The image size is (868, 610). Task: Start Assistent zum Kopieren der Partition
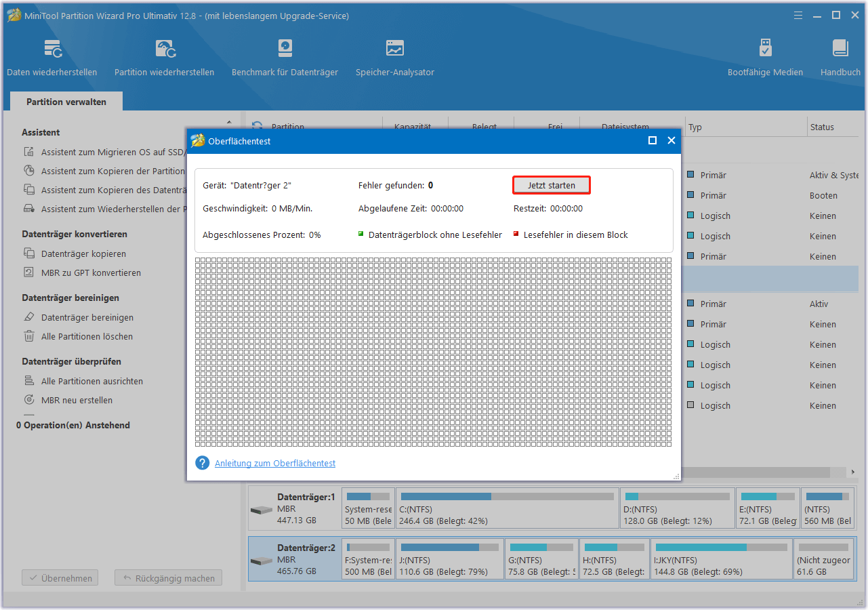[x=105, y=171]
